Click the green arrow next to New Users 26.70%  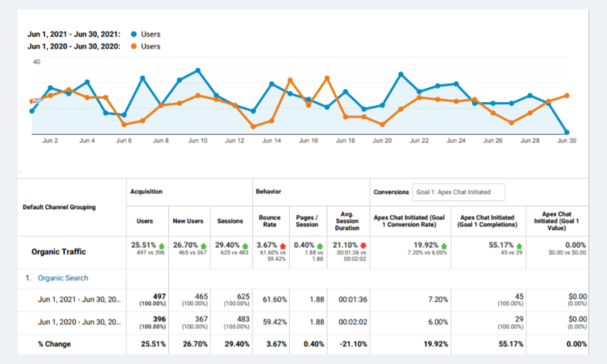tap(203, 246)
